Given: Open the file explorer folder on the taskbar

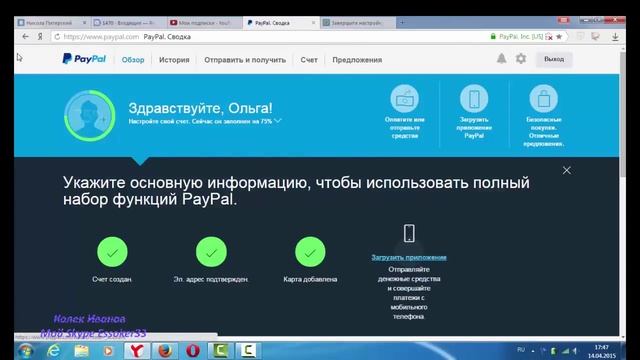Looking at the screenshot, I should [x=81, y=351].
